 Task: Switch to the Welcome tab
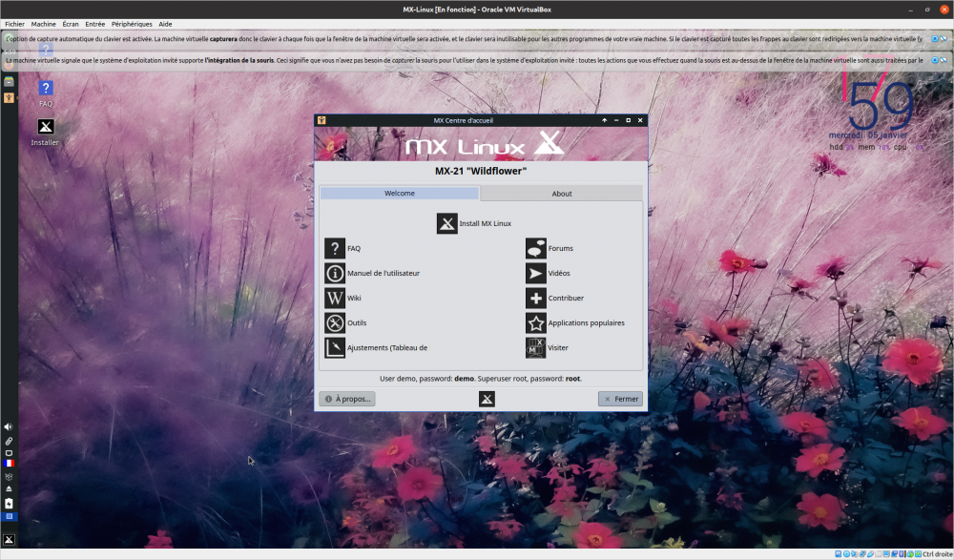point(400,193)
